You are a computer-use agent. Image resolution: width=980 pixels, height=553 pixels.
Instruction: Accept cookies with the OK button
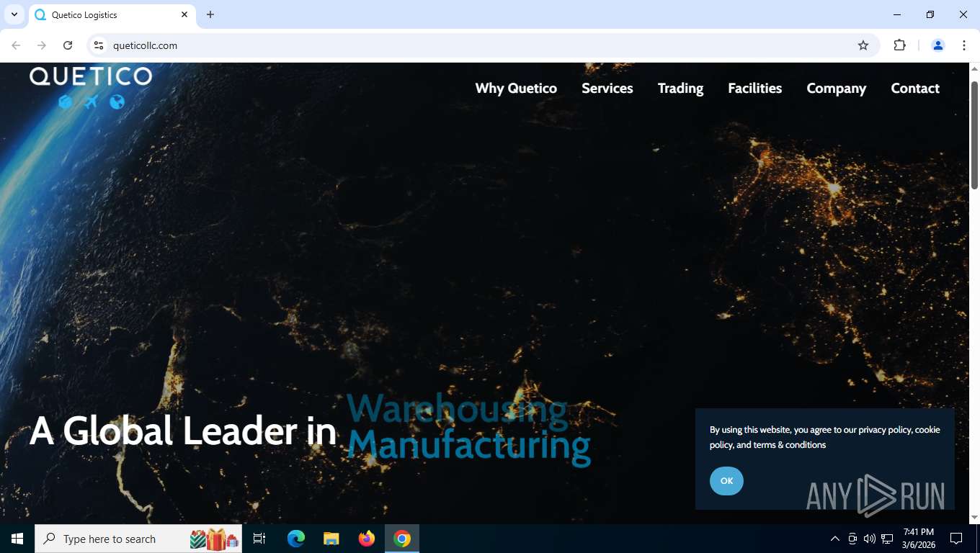click(726, 481)
